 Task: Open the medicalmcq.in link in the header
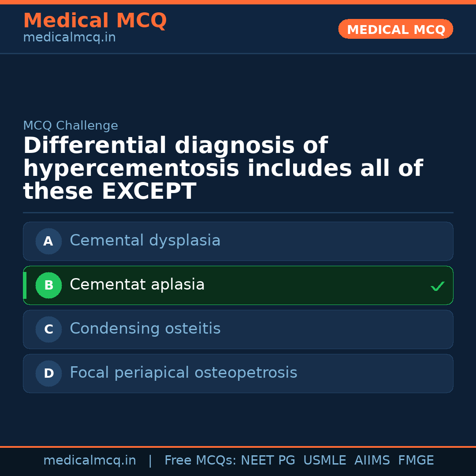69,38
